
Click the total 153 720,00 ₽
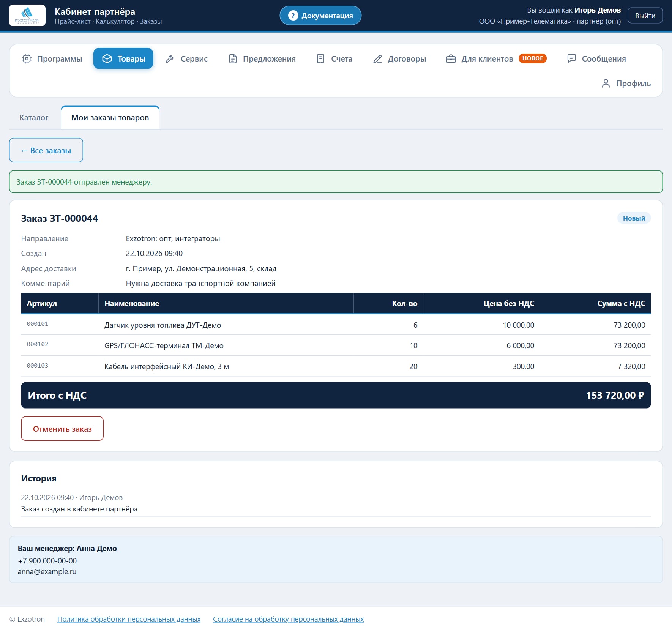(615, 395)
